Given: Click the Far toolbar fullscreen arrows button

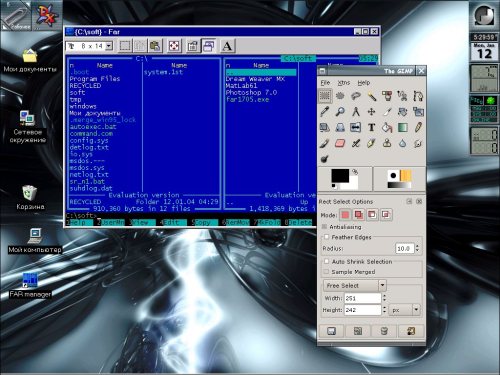Looking at the screenshot, I should pos(174,46).
